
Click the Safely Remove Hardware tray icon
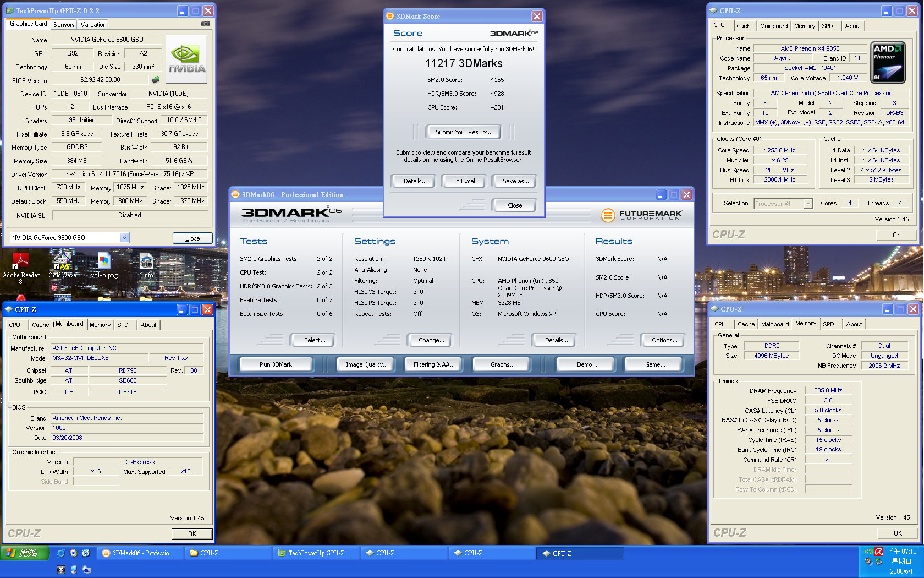pos(879,561)
